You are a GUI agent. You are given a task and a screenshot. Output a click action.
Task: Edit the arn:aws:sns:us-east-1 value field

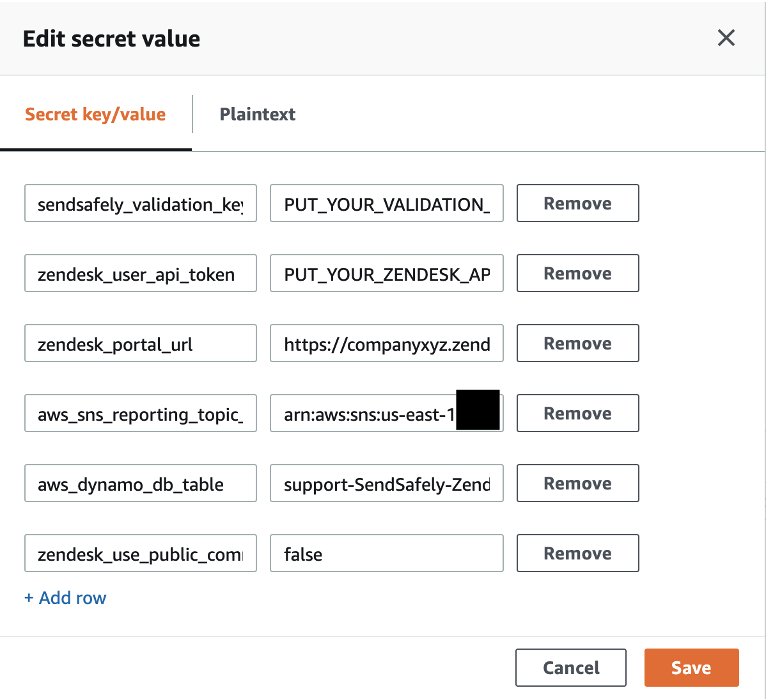point(386,413)
